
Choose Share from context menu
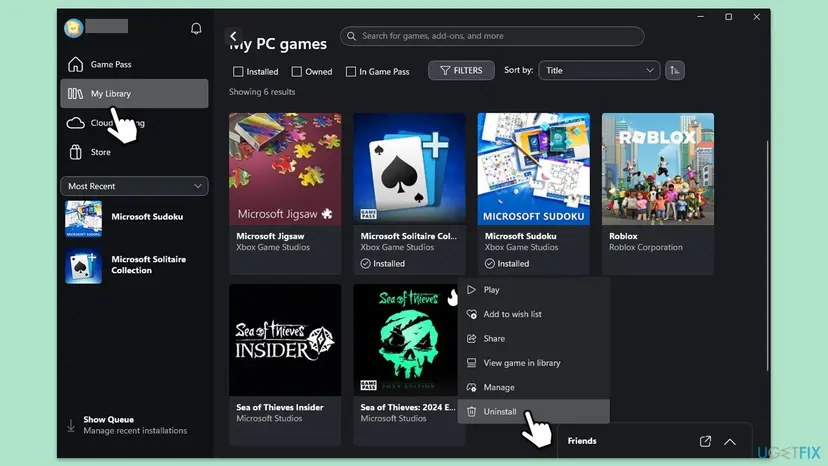(533, 338)
